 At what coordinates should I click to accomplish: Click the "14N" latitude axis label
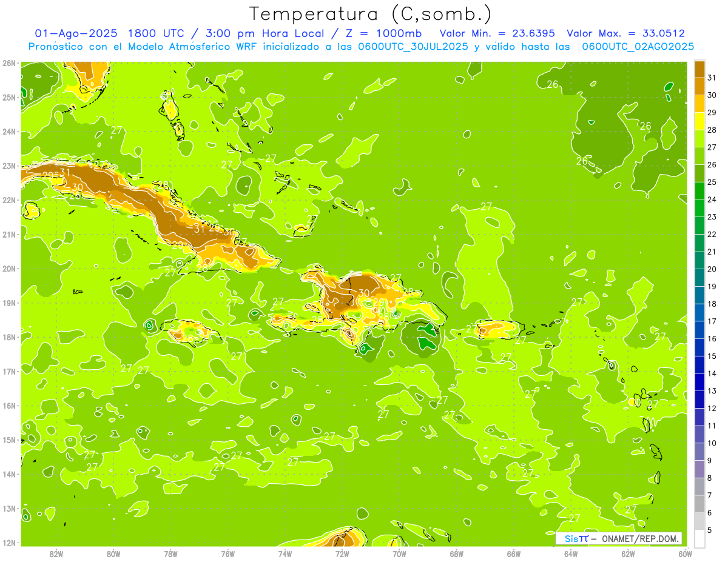(9, 474)
